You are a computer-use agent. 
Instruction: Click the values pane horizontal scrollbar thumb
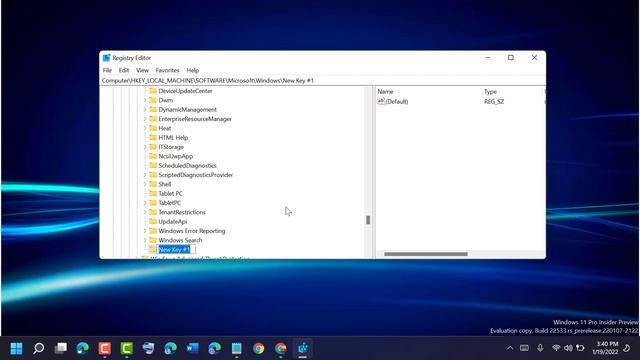[x=426, y=254]
